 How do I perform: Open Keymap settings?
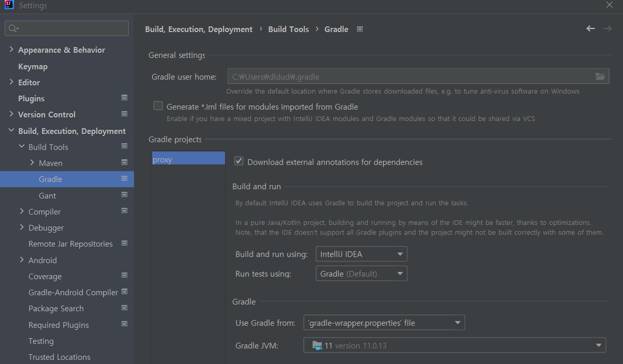(x=33, y=67)
